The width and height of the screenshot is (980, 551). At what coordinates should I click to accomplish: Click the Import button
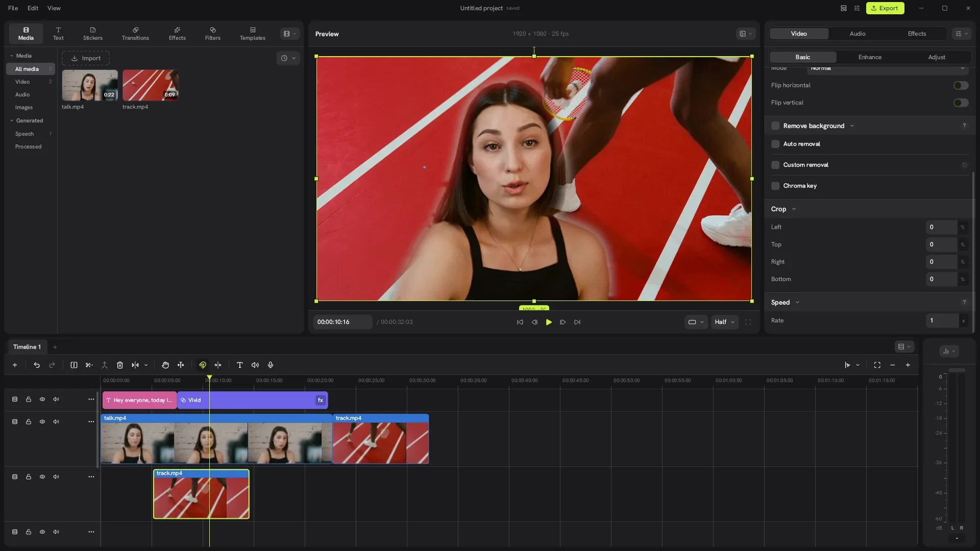coord(86,58)
